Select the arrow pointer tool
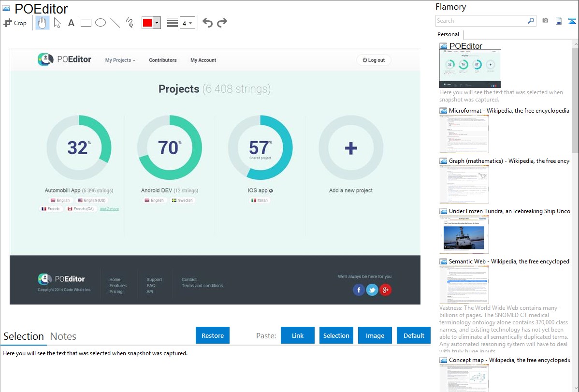Image resolution: width=579 pixels, height=392 pixels. [x=57, y=23]
